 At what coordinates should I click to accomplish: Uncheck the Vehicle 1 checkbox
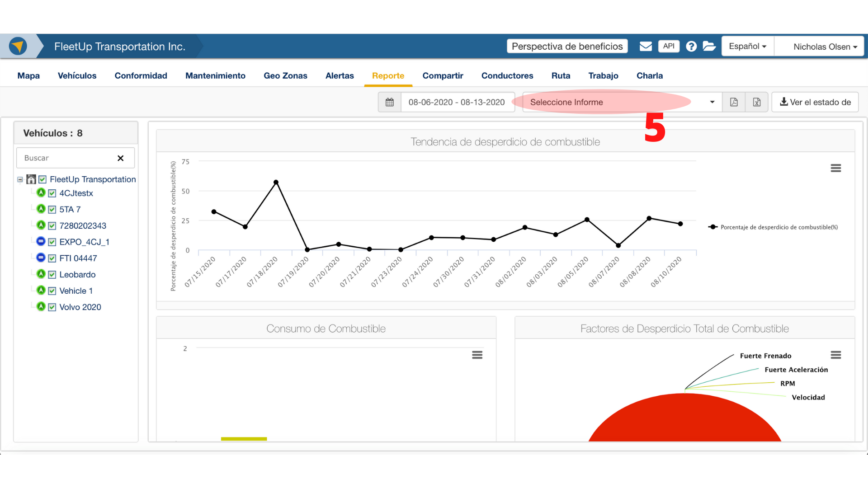point(52,291)
